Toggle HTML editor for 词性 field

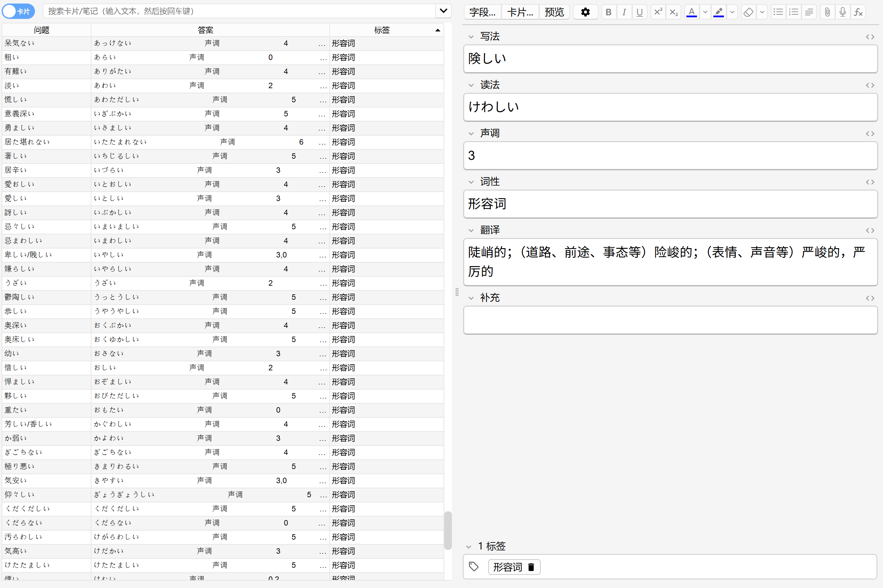click(x=870, y=182)
